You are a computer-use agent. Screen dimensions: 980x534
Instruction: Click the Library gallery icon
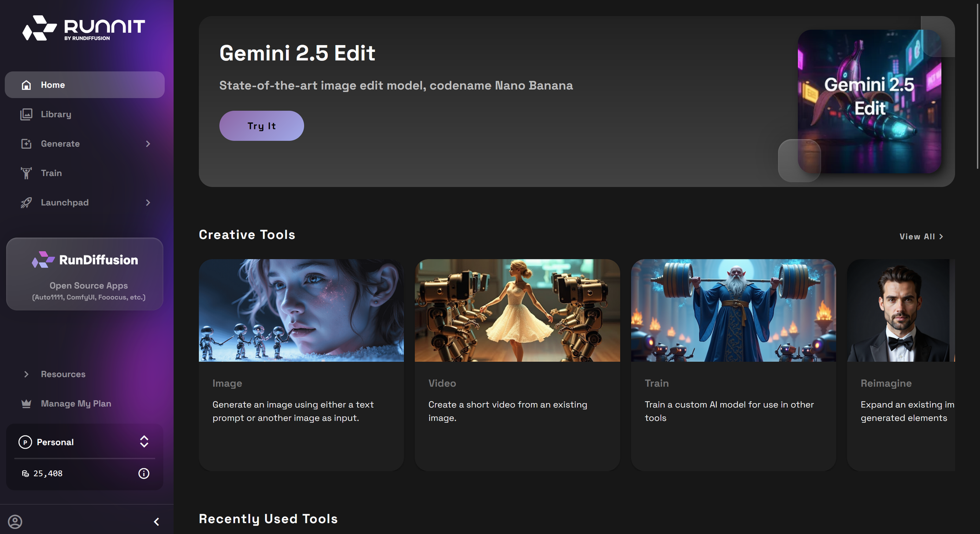pyautogui.click(x=26, y=114)
